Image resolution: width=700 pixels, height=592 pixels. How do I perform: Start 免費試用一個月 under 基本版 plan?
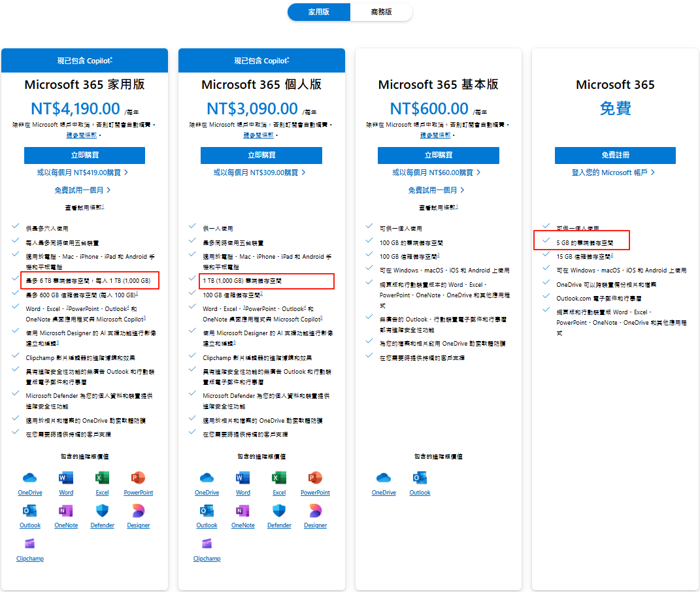point(436,190)
